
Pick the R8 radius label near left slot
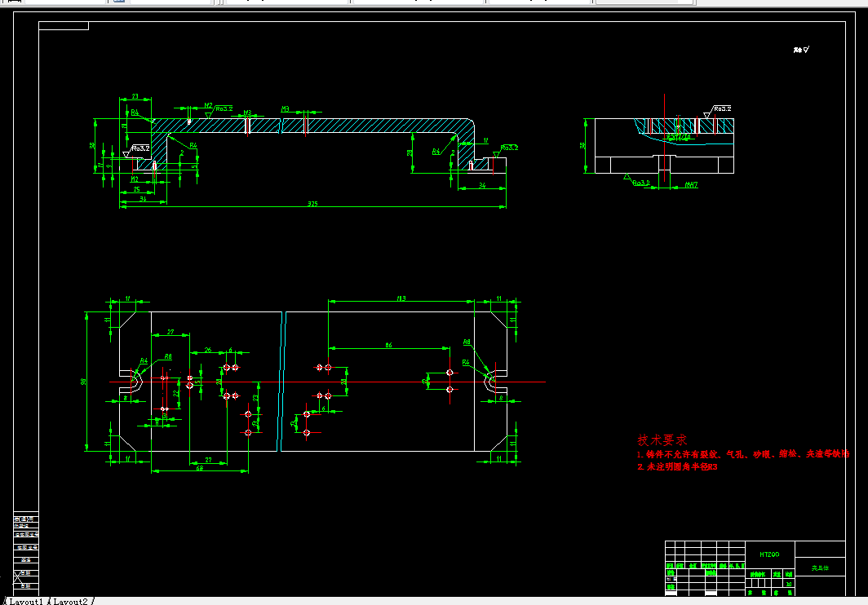point(168,356)
